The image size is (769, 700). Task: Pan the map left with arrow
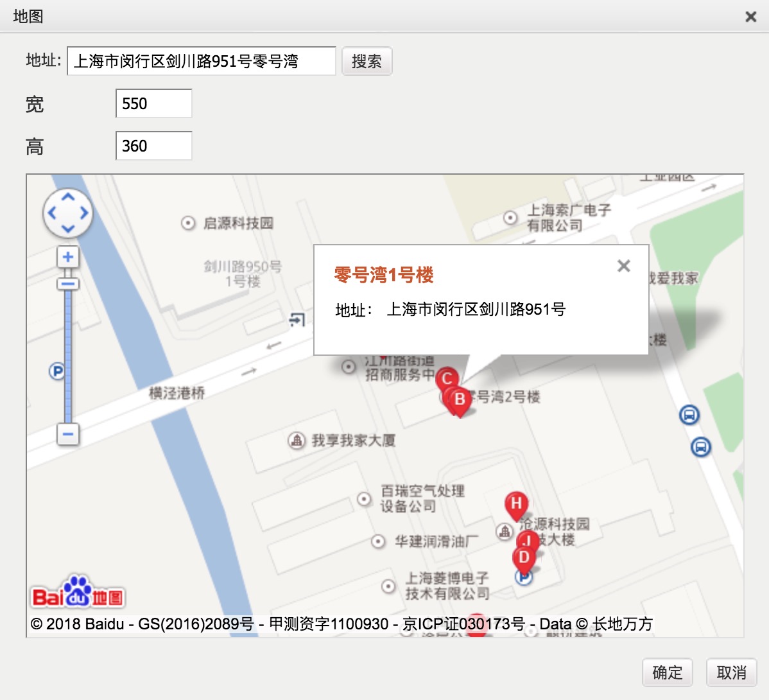click(x=52, y=213)
